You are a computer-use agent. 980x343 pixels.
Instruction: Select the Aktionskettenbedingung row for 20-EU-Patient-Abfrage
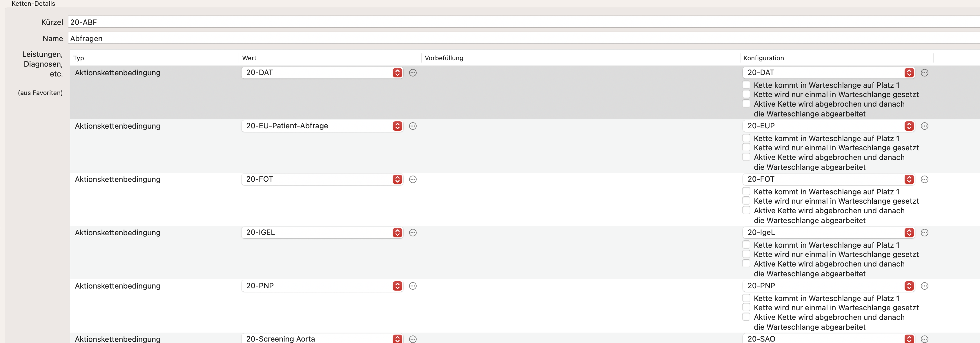coord(525,146)
